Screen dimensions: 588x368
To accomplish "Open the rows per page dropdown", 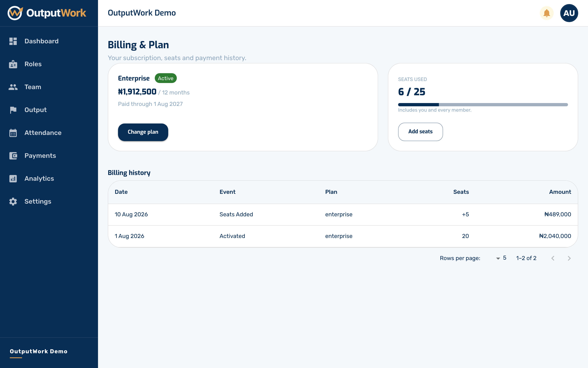I will pos(501,258).
